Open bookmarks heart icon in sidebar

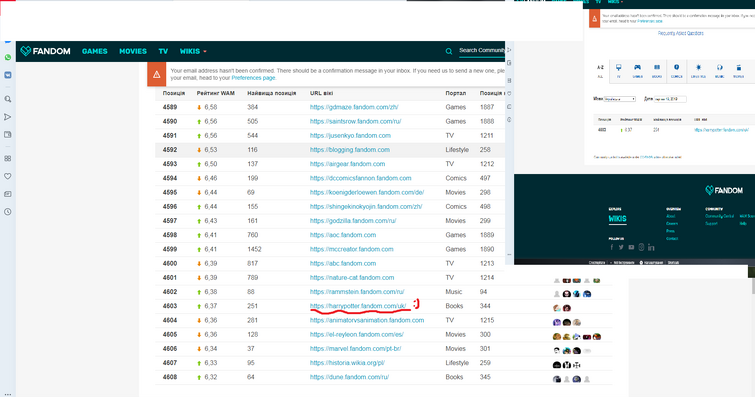8,176
